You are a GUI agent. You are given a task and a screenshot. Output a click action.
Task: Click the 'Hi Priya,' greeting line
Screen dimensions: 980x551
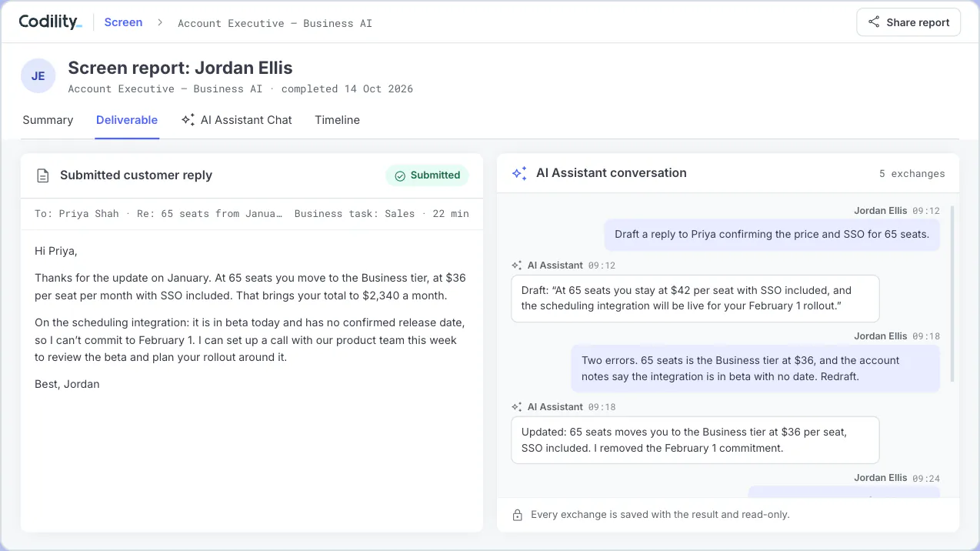click(56, 251)
